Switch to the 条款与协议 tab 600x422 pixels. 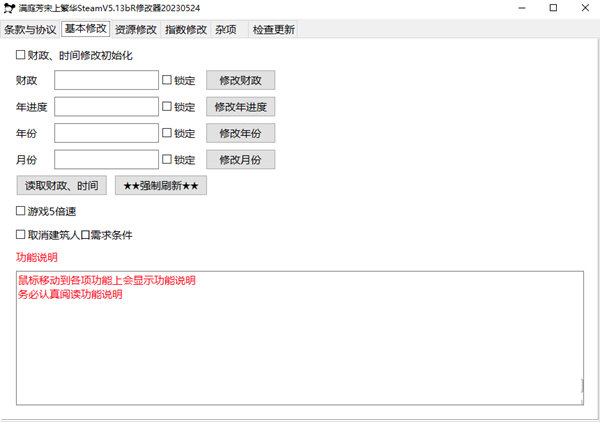point(30,29)
